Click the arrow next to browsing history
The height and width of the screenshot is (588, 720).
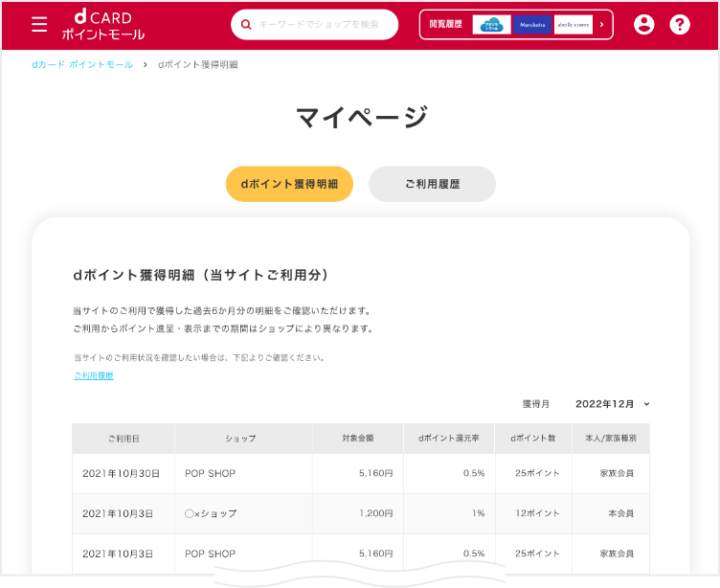click(602, 25)
